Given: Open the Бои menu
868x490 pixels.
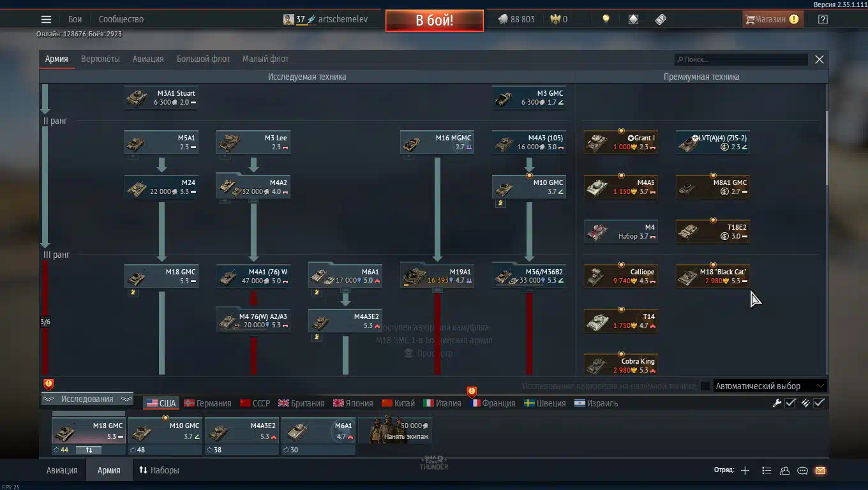Looking at the screenshot, I should 75,20.
